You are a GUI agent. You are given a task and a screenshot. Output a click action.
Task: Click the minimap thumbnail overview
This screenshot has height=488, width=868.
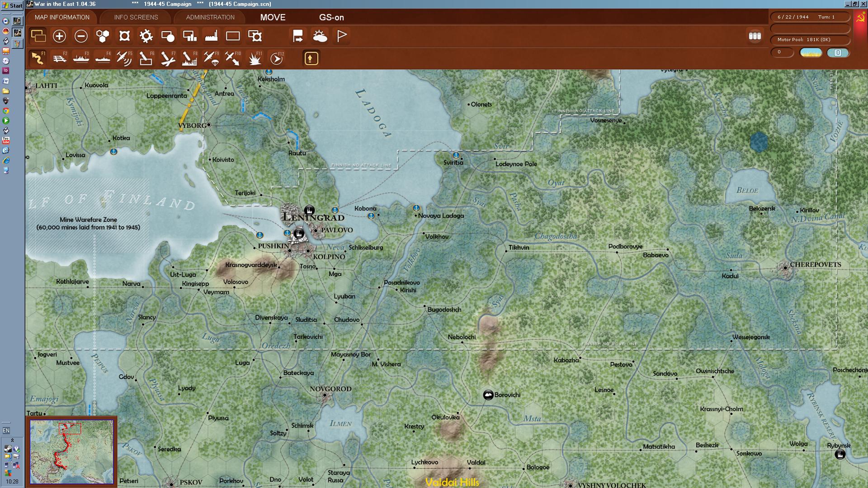(x=71, y=452)
